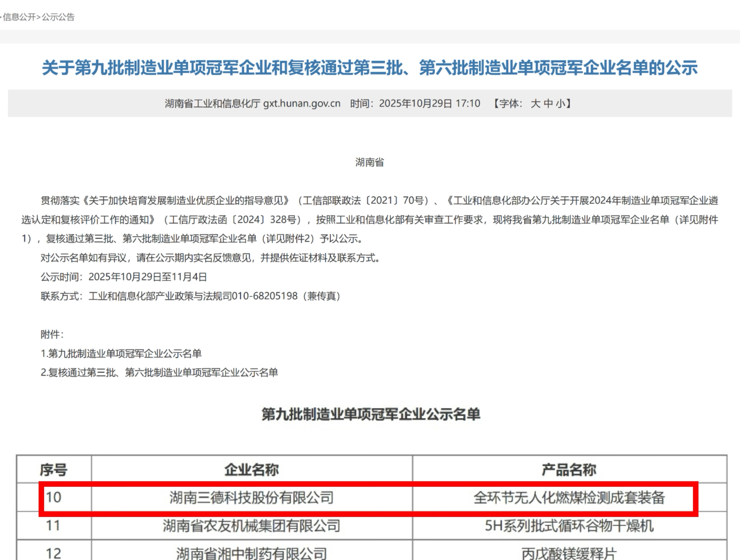This screenshot has height=560, width=740.
Task: Select the 湖南三德科技股份有限公司 cell
Action: tap(252, 498)
